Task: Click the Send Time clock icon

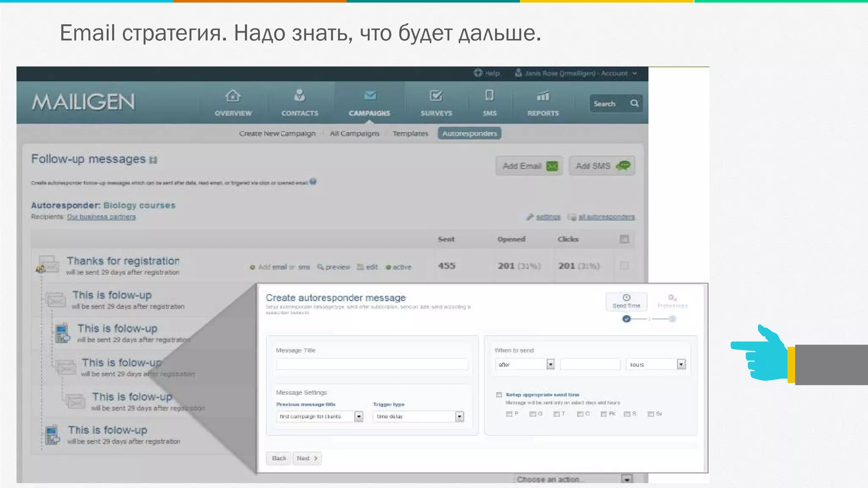Action: (x=626, y=297)
